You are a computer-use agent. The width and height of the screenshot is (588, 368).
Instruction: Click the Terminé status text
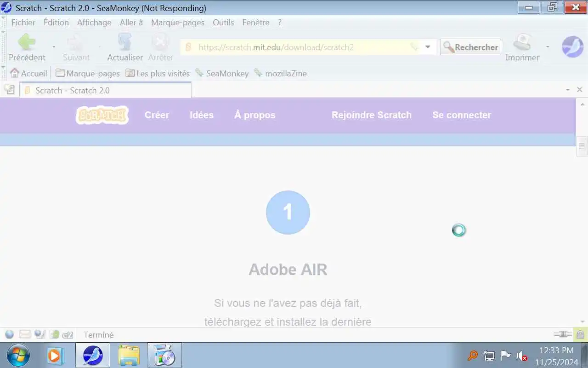tap(99, 335)
